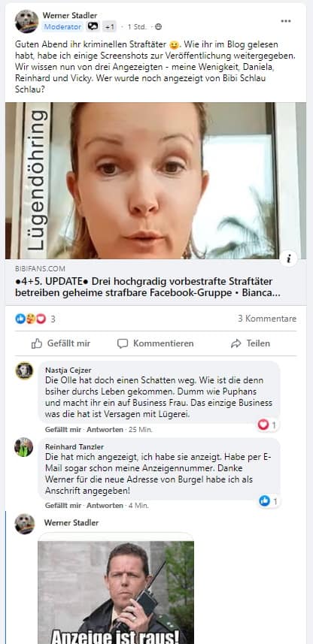Open the Anzeige ist raus meme image

(116, 592)
